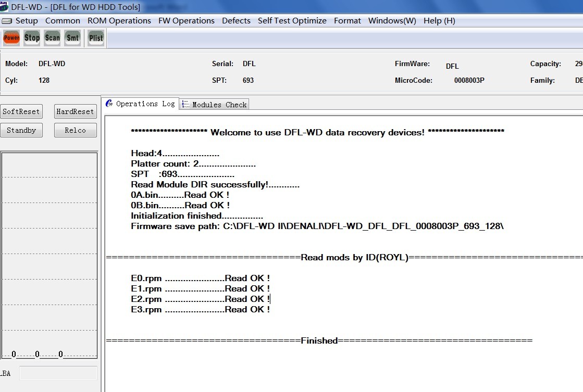Click the 'Initialization finished' log line
Viewport: 583px width, 392px height.
pos(197,216)
